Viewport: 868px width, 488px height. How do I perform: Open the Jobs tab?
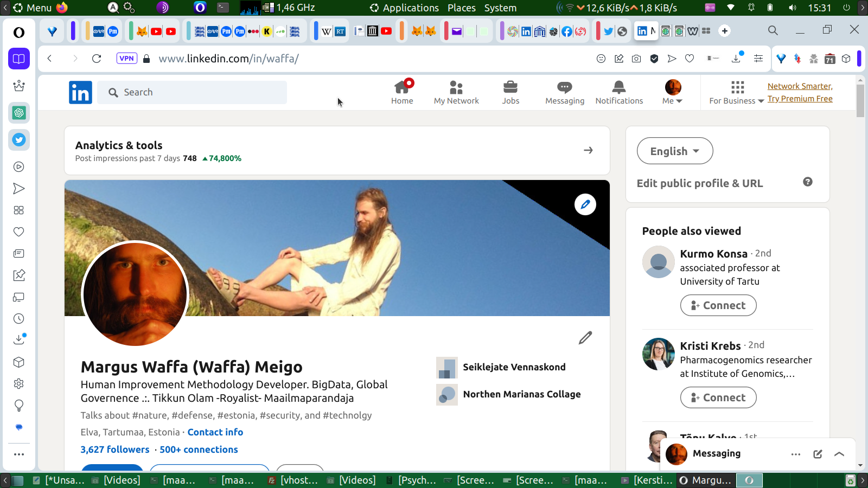tap(510, 92)
